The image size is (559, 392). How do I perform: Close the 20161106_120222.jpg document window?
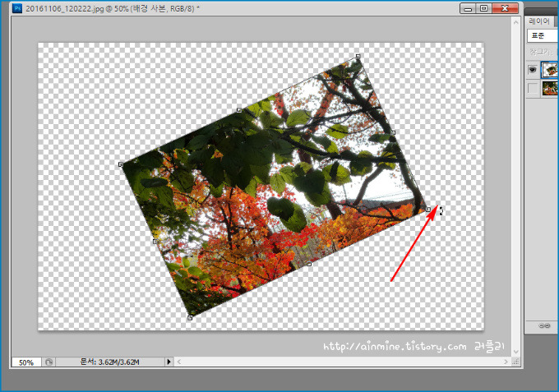coord(505,8)
